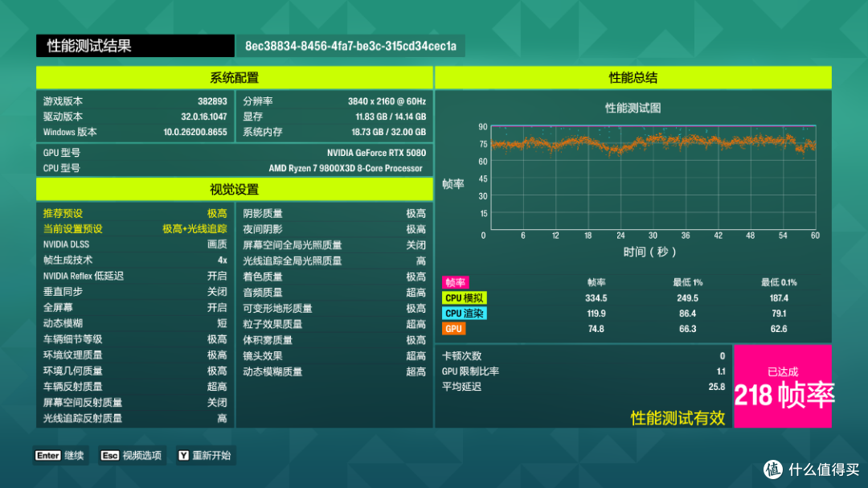
Task: Click the GPU 型号 NVIDIA GeForce RTX 5080
Action: pos(376,153)
